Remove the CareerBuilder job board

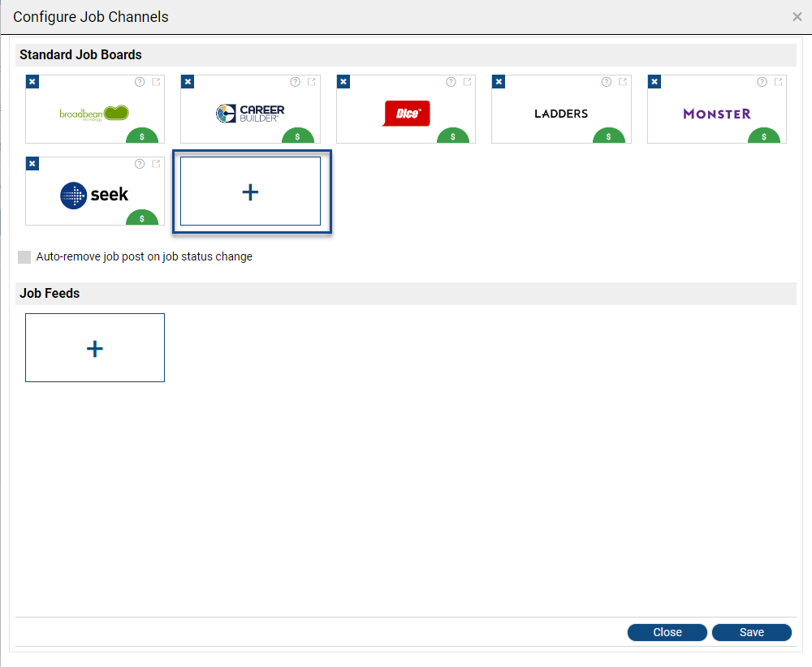188,82
